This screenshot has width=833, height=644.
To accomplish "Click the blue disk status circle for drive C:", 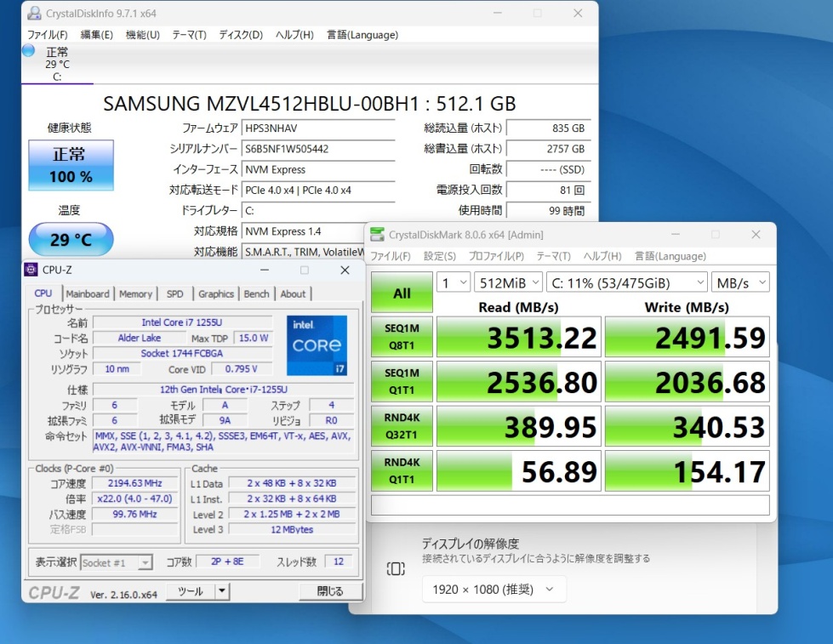I will coord(29,51).
